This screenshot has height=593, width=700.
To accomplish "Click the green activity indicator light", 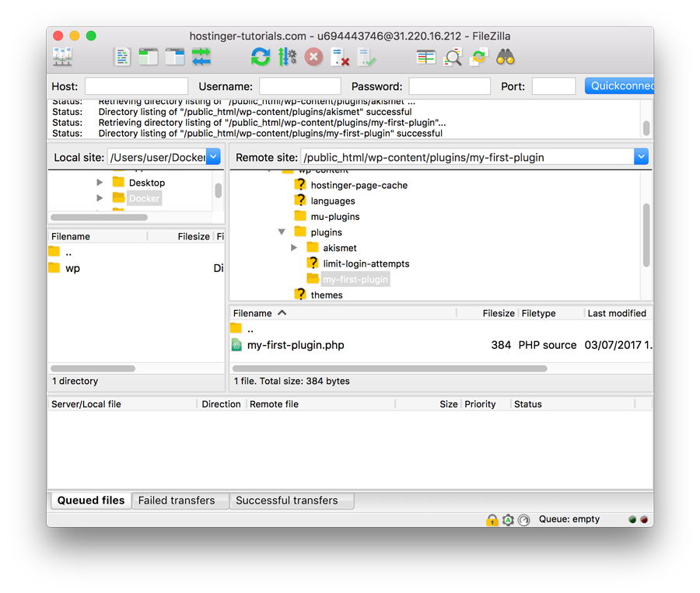I will pyautogui.click(x=632, y=519).
